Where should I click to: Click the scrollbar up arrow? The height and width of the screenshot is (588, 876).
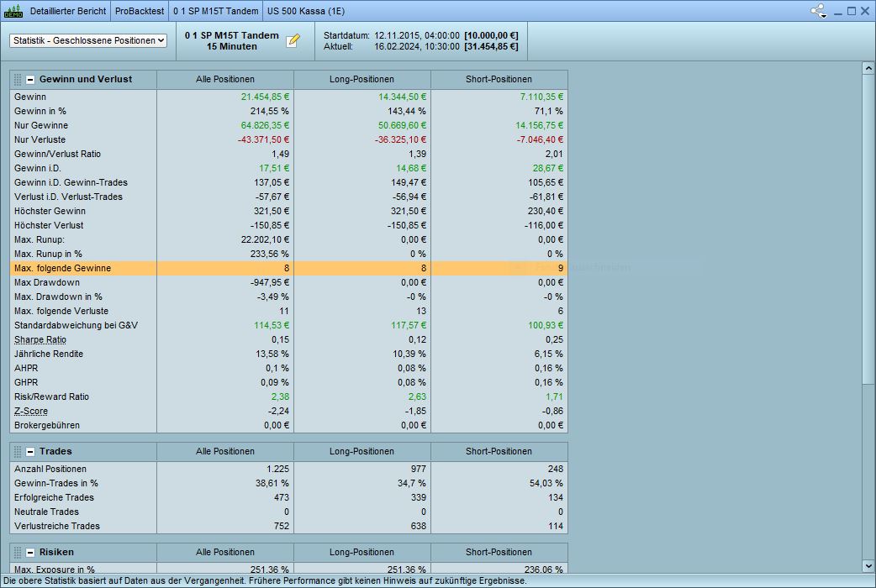(x=868, y=68)
